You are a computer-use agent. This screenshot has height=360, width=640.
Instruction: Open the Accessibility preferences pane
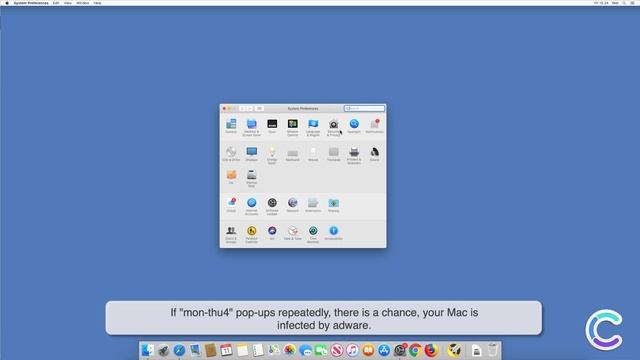[333, 233]
